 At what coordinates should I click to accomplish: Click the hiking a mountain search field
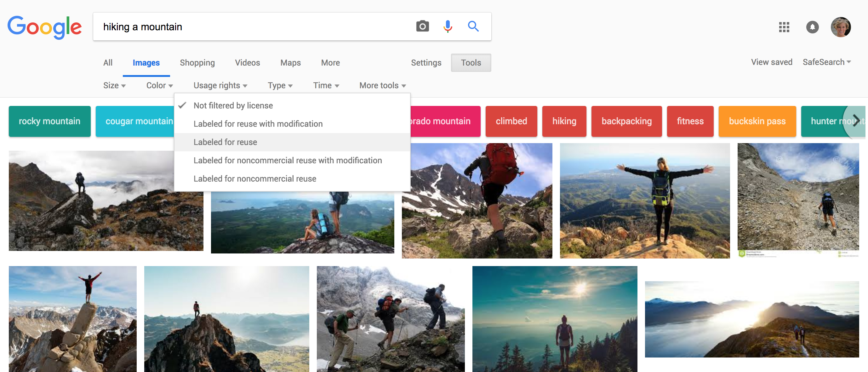(253, 27)
